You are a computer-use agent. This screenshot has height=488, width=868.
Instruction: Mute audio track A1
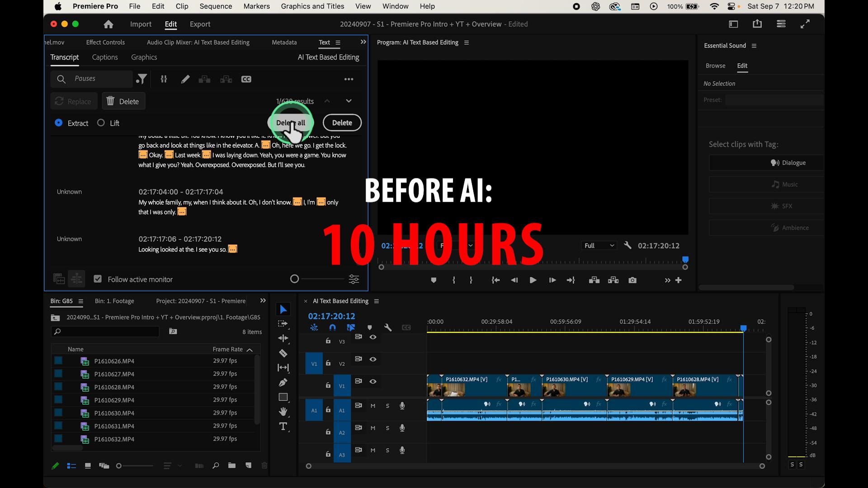pos(373,406)
